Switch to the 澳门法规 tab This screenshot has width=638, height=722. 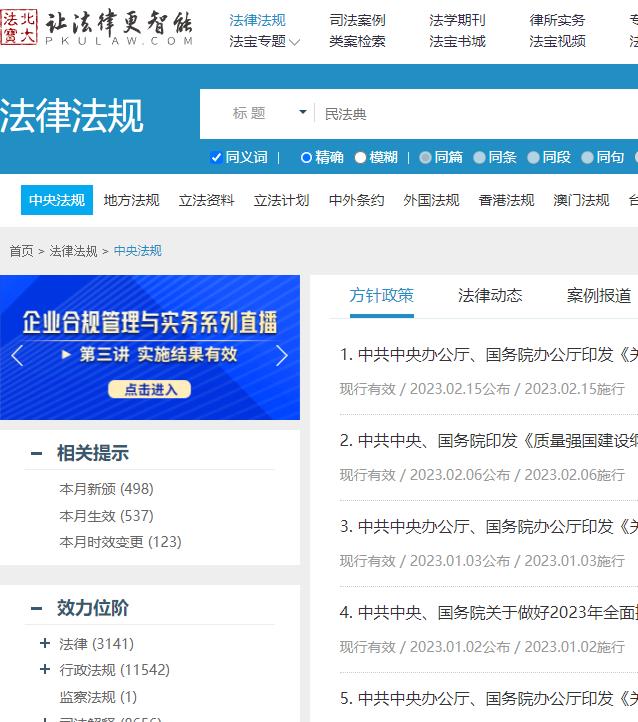[581, 200]
